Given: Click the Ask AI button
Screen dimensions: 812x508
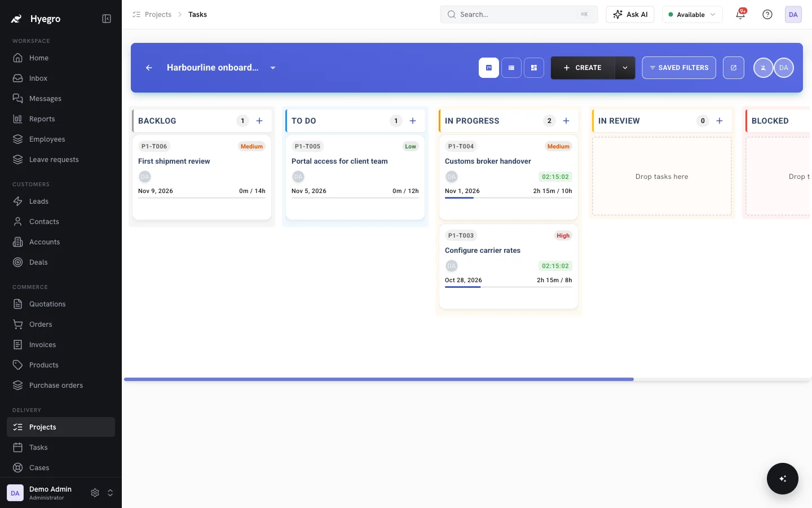Looking at the screenshot, I should [630, 15].
